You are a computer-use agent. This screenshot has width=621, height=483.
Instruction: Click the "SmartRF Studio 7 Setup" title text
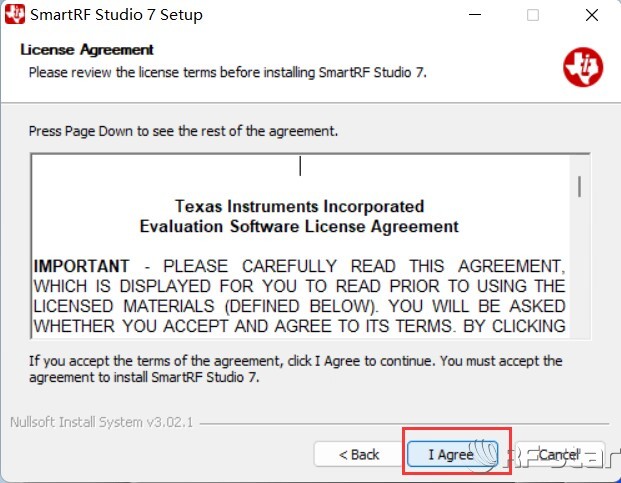[x=116, y=15]
